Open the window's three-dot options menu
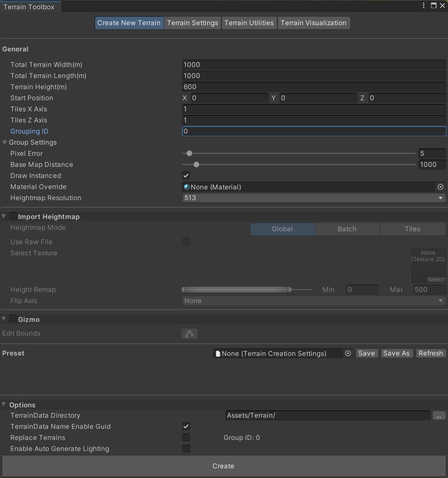448x478 pixels. pyautogui.click(x=424, y=6)
